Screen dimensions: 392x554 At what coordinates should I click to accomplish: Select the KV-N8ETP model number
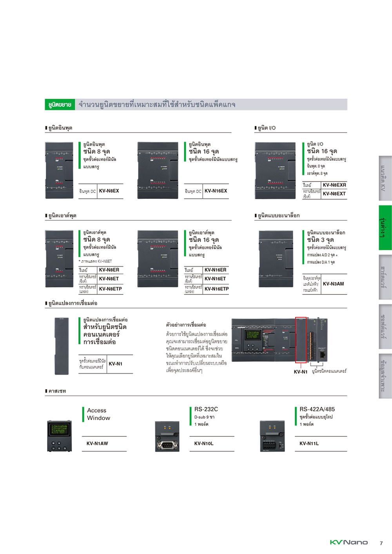[110, 289]
